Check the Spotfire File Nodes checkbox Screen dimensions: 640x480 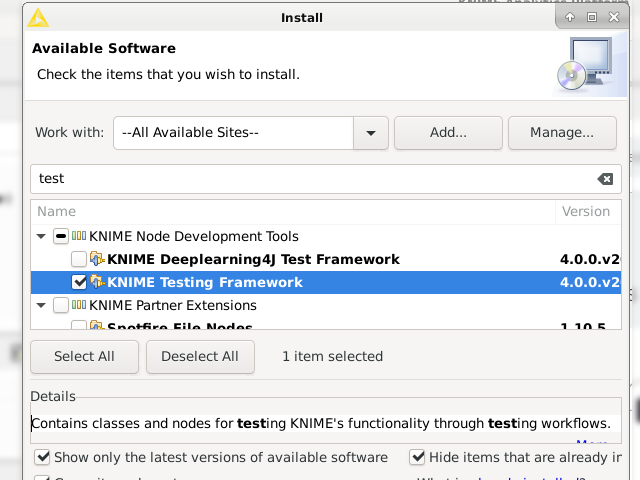tap(79, 325)
